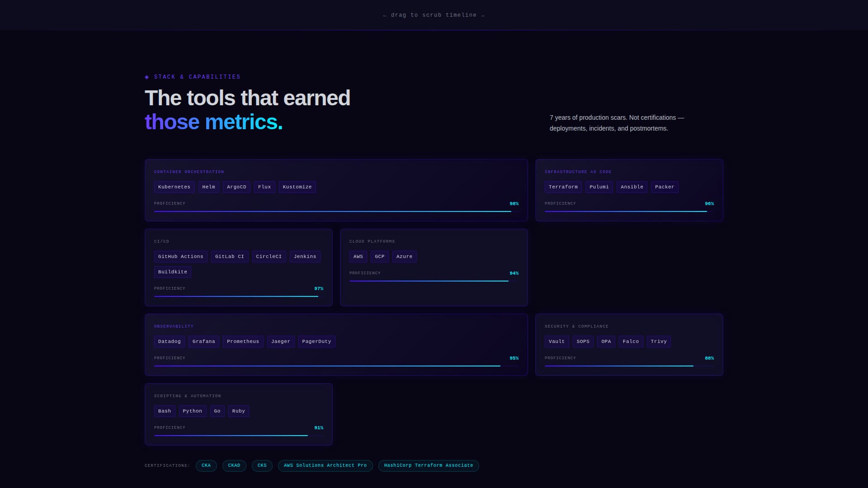
Task: Select the Jenkins tag
Action: click(305, 257)
